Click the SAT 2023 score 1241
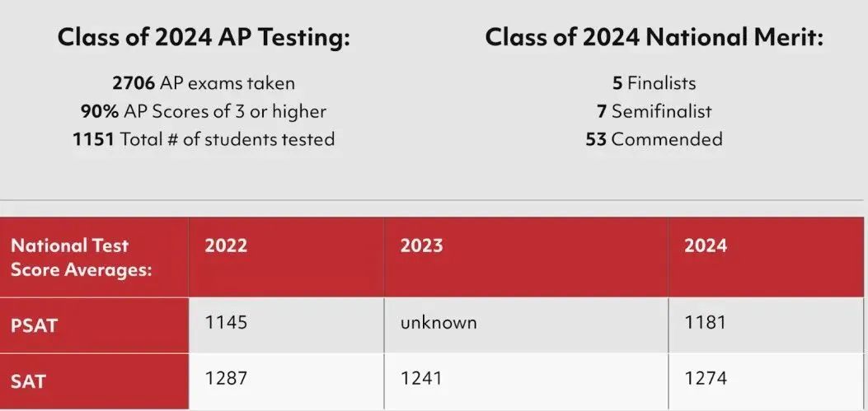This screenshot has width=868, height=411. point(421,378)
